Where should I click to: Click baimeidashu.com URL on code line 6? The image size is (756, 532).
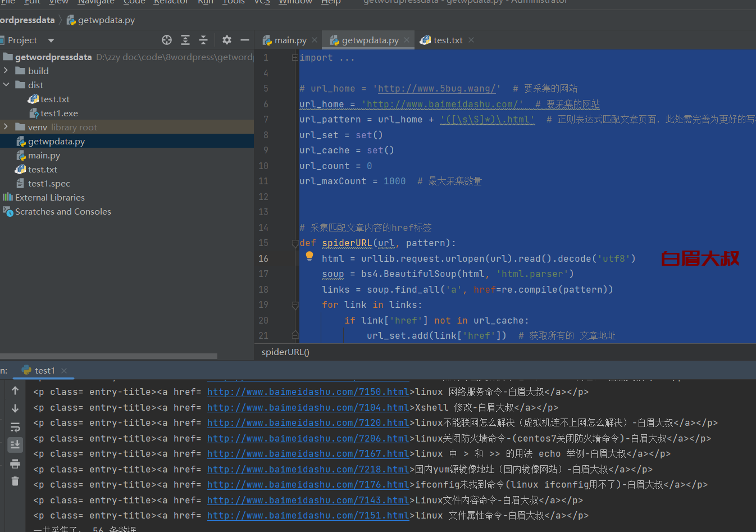pyautogui.click(x=442, y=104)
